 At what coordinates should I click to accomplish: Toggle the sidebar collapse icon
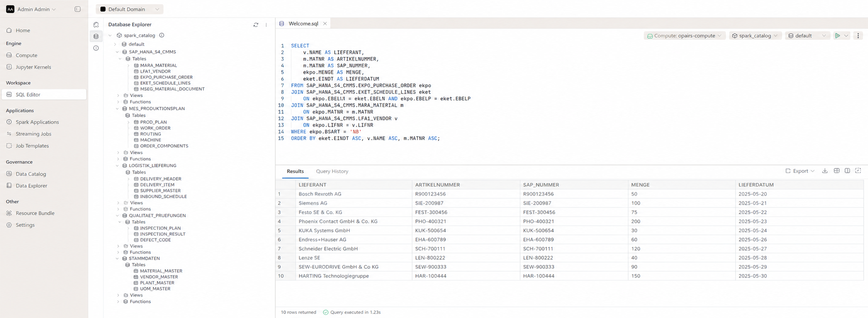(78, 9)
